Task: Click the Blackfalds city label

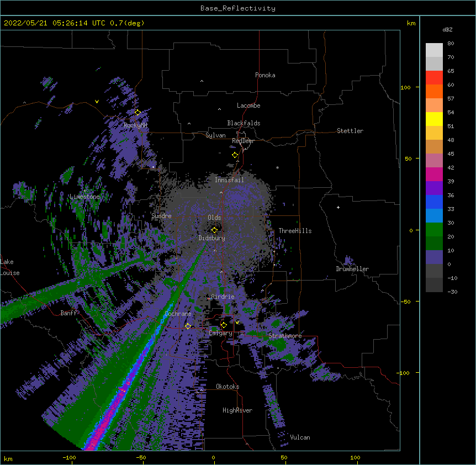Action: coord(244,123)
